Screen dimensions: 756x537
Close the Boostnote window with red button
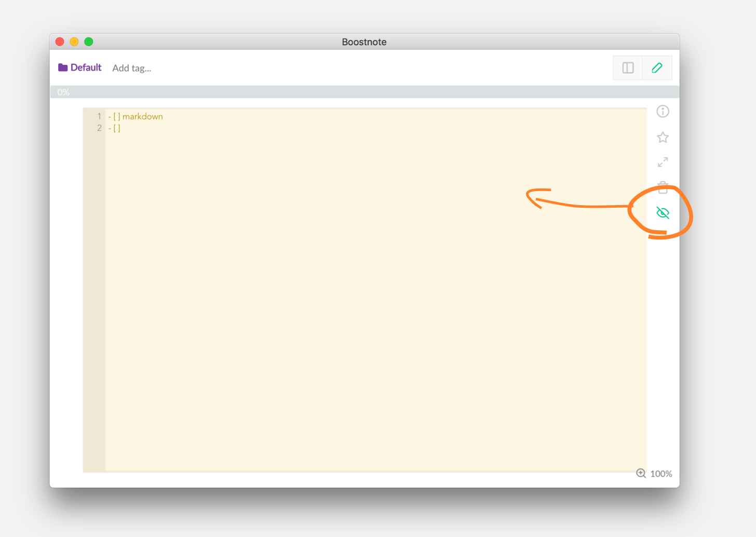pos(60,42)
